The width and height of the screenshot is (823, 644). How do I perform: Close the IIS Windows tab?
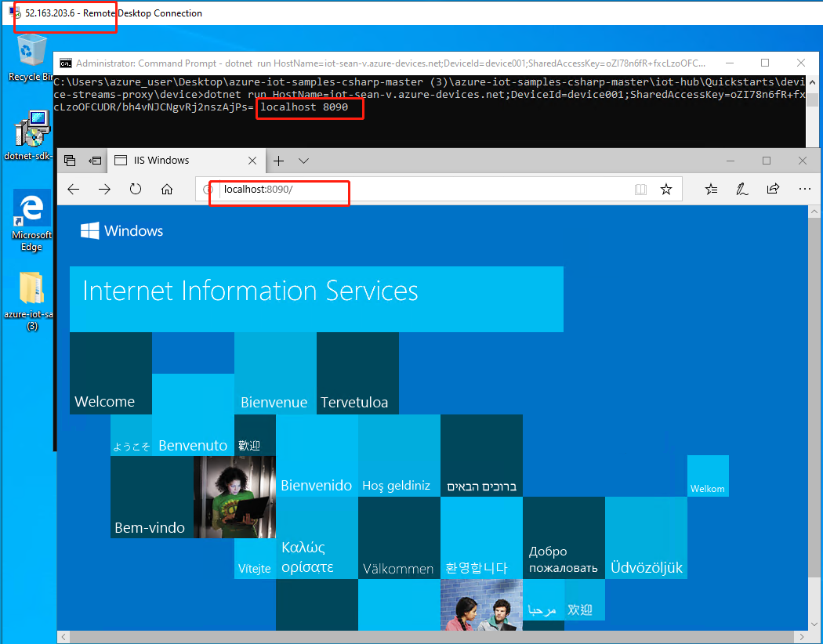coord(252,161)
